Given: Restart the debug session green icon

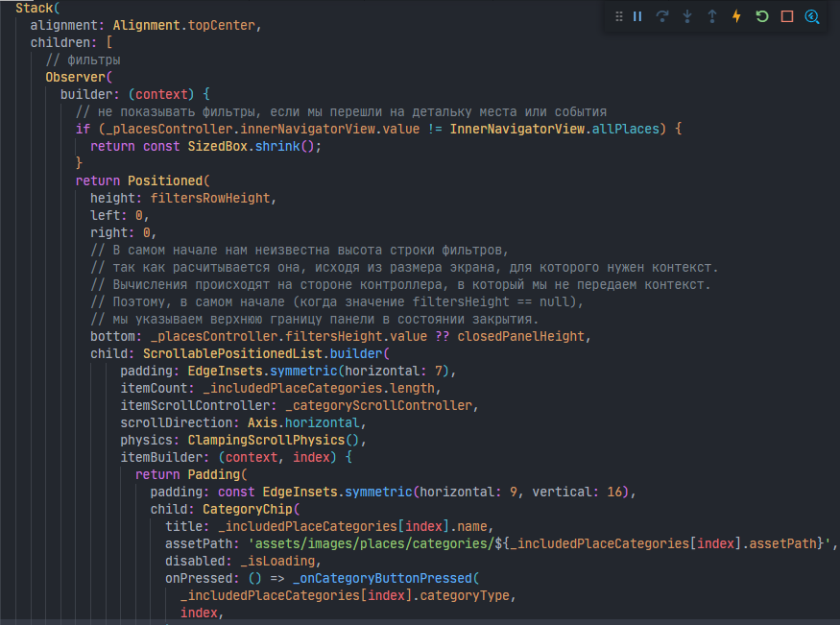Looking at the screenshot, I should point(762,16).
